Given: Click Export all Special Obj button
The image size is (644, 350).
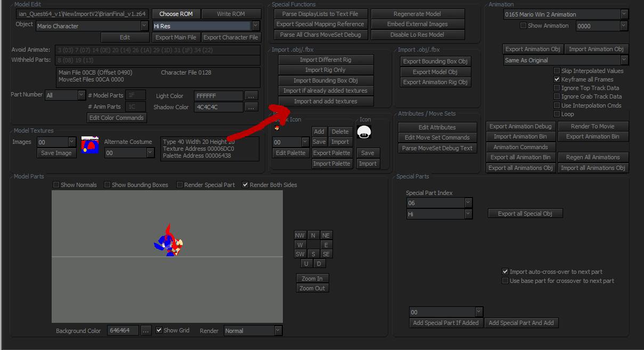Looking at the screenshot, I should point(525,214).
